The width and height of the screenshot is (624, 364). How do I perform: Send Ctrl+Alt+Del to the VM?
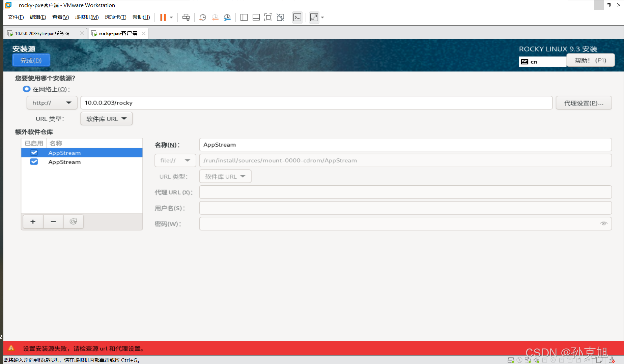[186, 18]
